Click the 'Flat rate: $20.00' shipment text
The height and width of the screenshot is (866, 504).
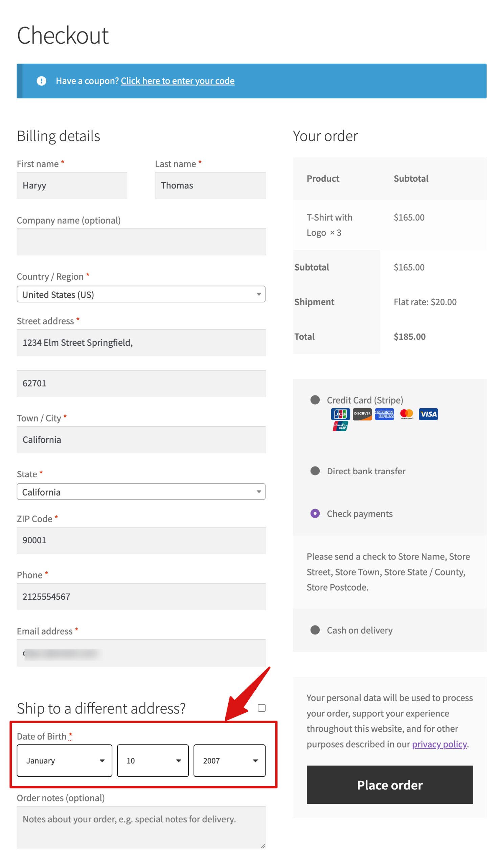pos(425,302)
